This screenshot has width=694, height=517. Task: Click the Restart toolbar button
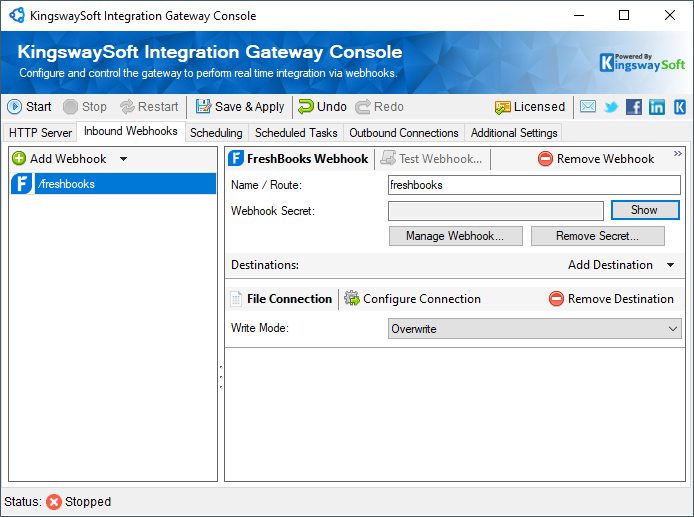pyautogui.click(x=149, y=107)
